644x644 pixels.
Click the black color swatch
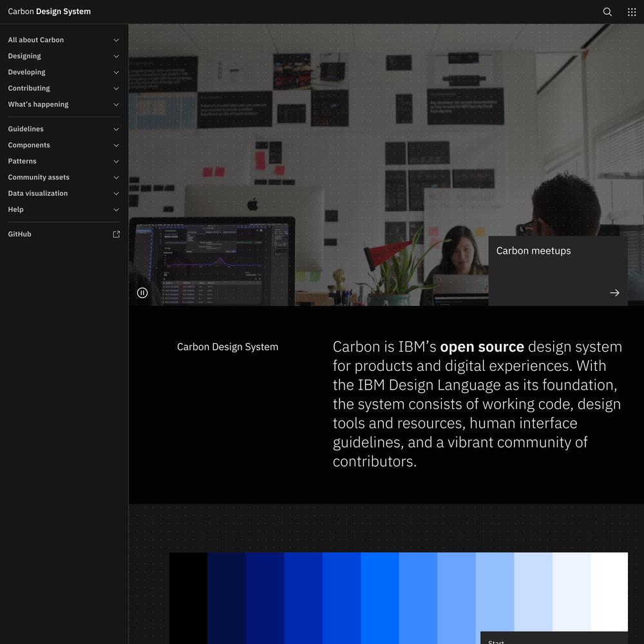tap(188, 598)
